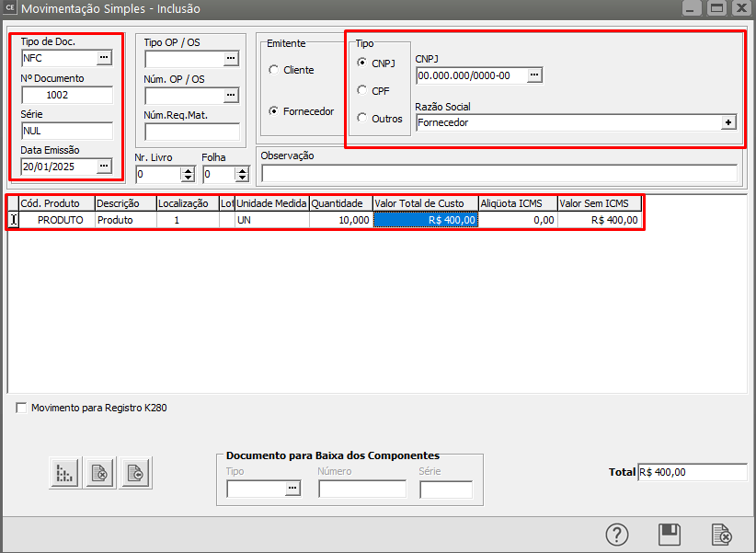The width and height of the screenshot is (756, 553).
Task: Click the help question mark icon
Action: coord(617,535)
